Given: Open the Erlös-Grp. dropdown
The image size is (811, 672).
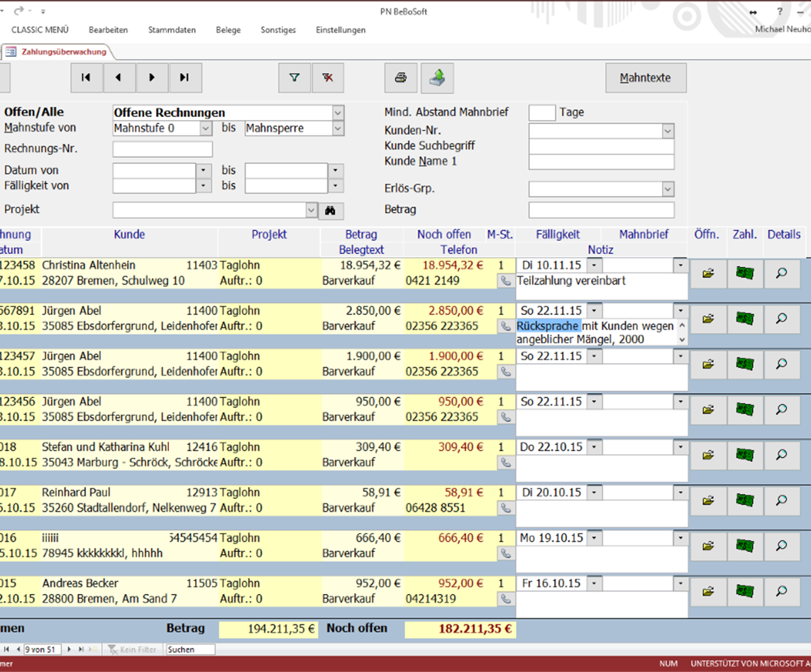Looking at the screenshot, I should pyautogui.click(x=667, y=189).
